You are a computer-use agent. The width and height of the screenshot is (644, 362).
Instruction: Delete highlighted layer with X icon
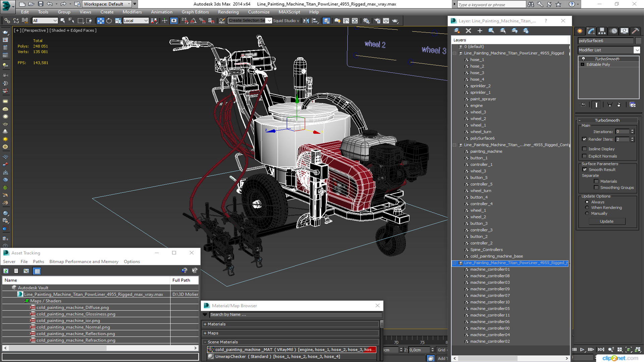[x=468, y=31]
